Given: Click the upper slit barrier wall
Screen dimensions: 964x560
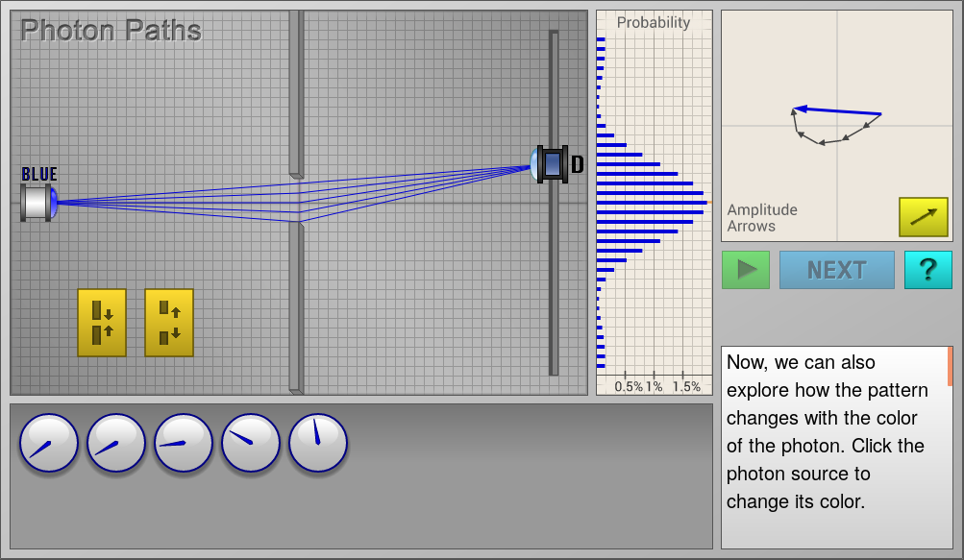Looking at the screenshot, I should (296, 94).
